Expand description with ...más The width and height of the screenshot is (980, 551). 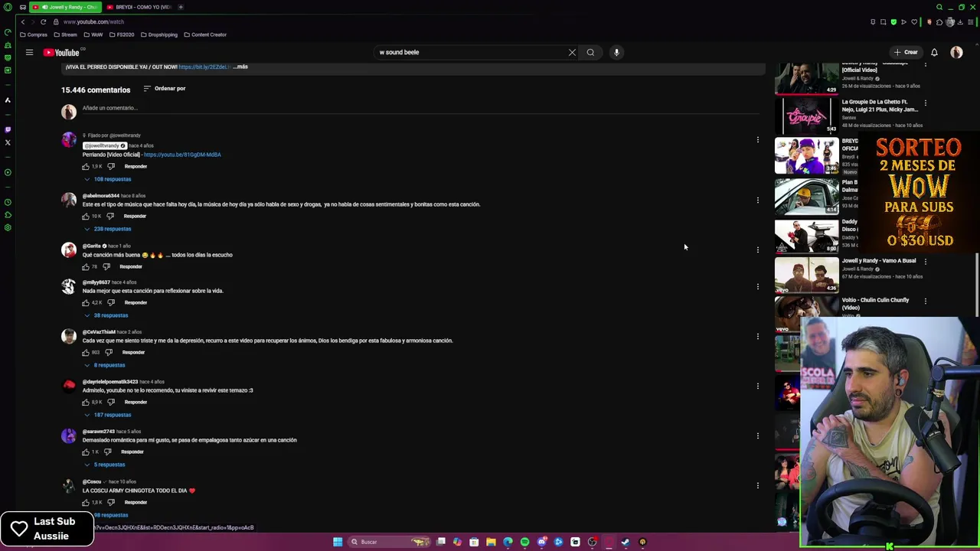click(240, 67)
